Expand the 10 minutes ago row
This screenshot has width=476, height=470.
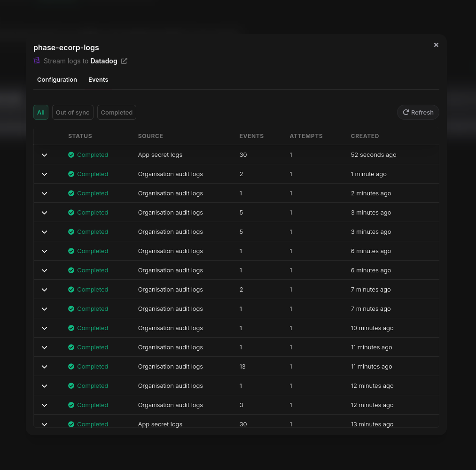pyautogui.click(x=44, y=328)
